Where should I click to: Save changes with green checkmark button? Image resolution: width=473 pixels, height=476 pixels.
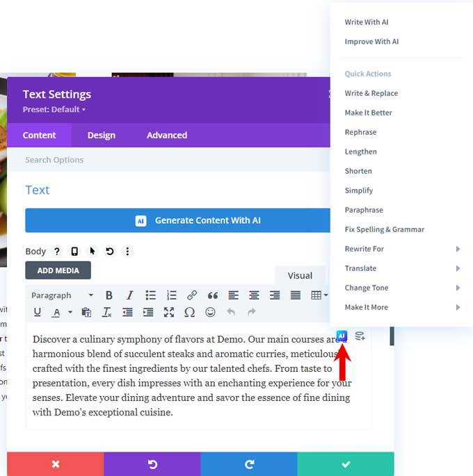[x=346, y=464]
